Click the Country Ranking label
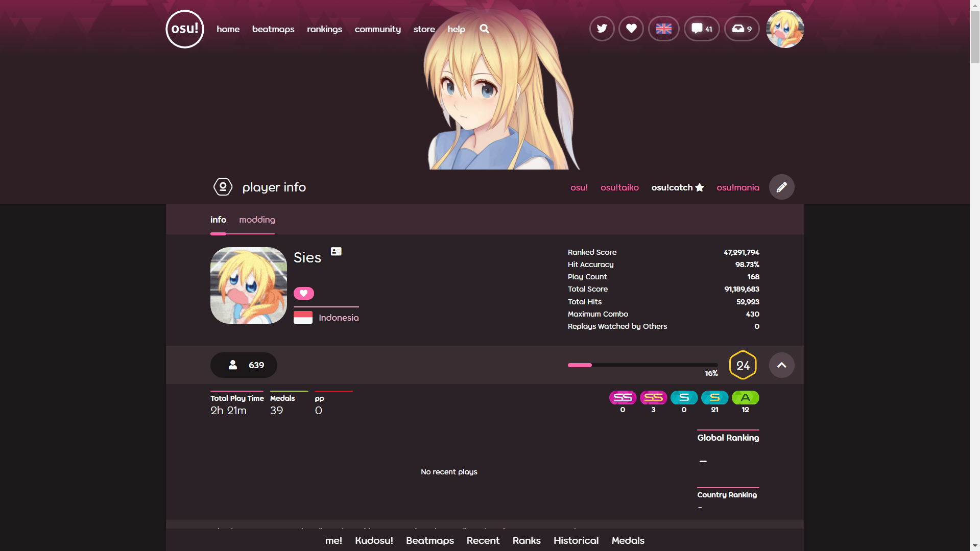Image resolution: width=980 pixels, height=551 pixels. [x=727, y=495]
